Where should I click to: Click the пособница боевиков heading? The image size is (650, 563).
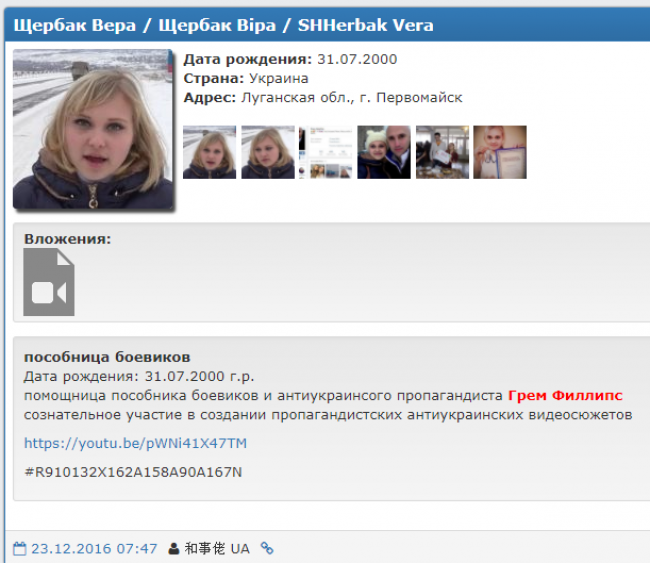coord(107,357)
